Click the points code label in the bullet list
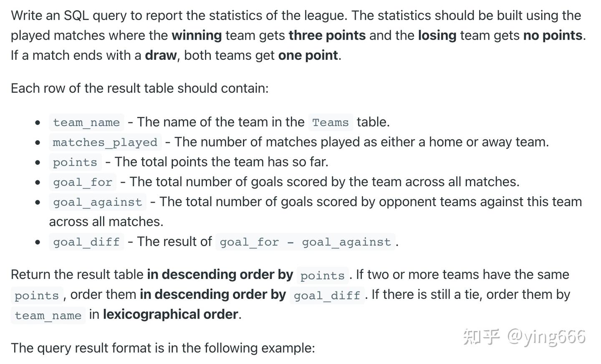 click(75, 162)
